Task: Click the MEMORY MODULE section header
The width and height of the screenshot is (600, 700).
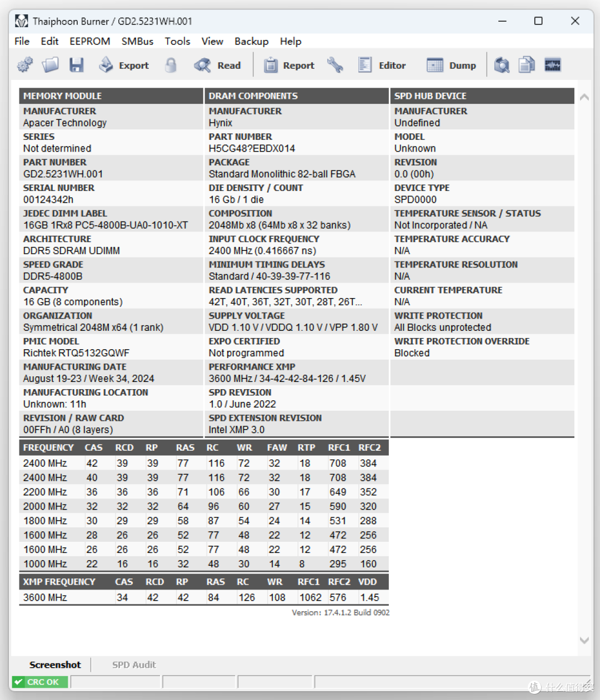Action: coord(111,96)
